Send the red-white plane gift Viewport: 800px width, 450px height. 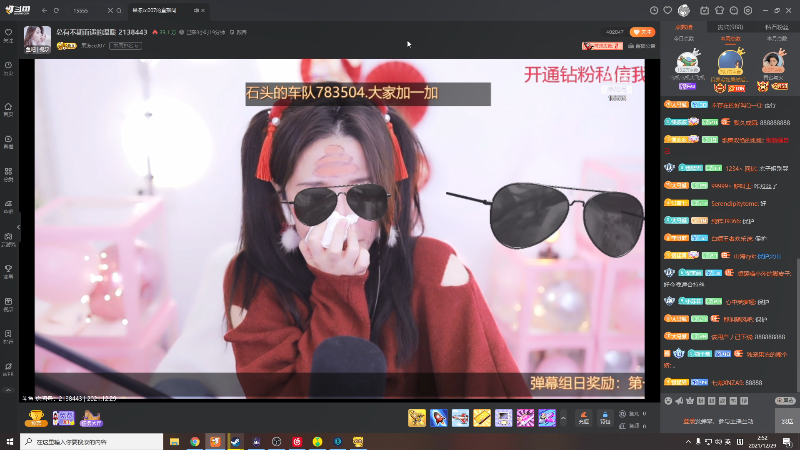(460, 418)
